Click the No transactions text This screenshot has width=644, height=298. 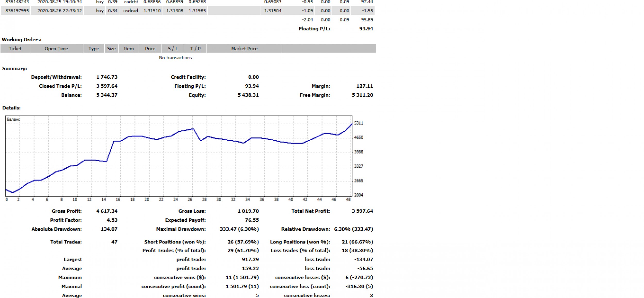coord(175,57)
